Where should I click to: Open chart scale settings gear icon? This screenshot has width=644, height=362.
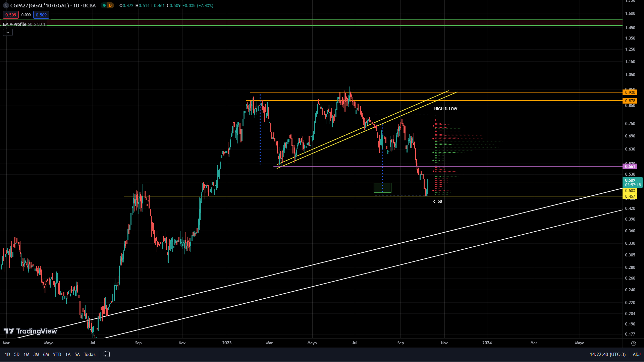click(x=633, y=343)
